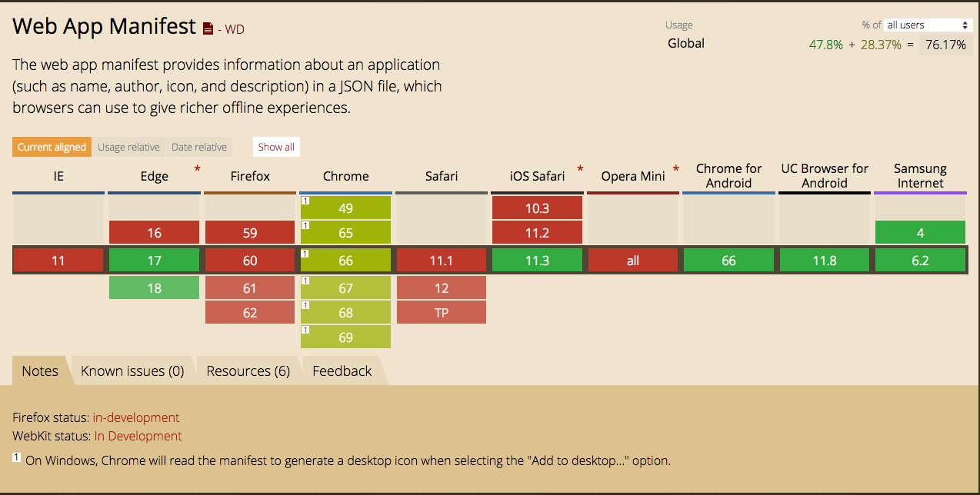Open the spec document icon beside title

pos(208,29)
